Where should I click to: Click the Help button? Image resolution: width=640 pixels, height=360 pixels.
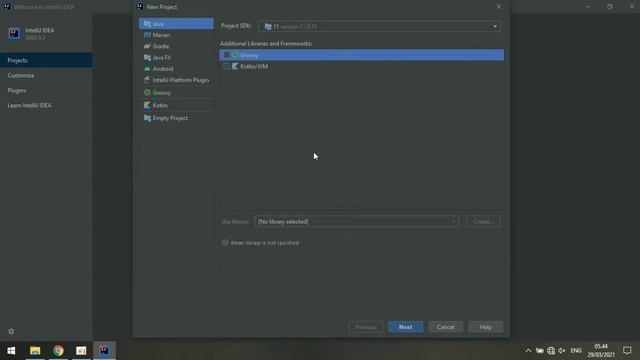click(x=485, y=327)
